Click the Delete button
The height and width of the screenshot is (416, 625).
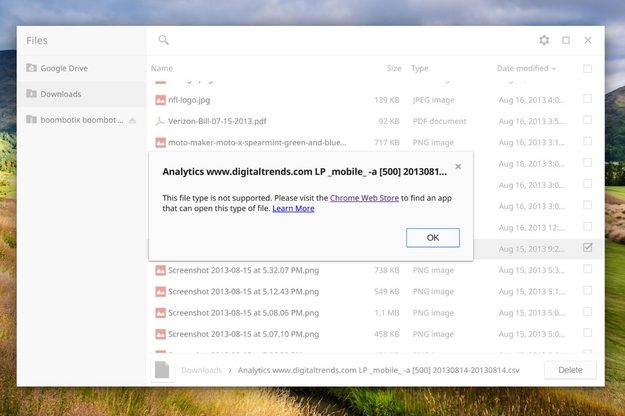click(570, 370)
